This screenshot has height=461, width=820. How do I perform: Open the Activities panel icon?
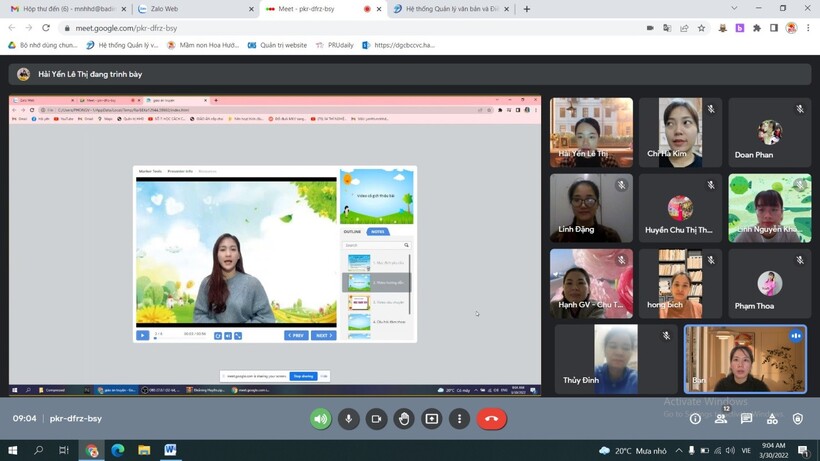[x=772, y=419]
